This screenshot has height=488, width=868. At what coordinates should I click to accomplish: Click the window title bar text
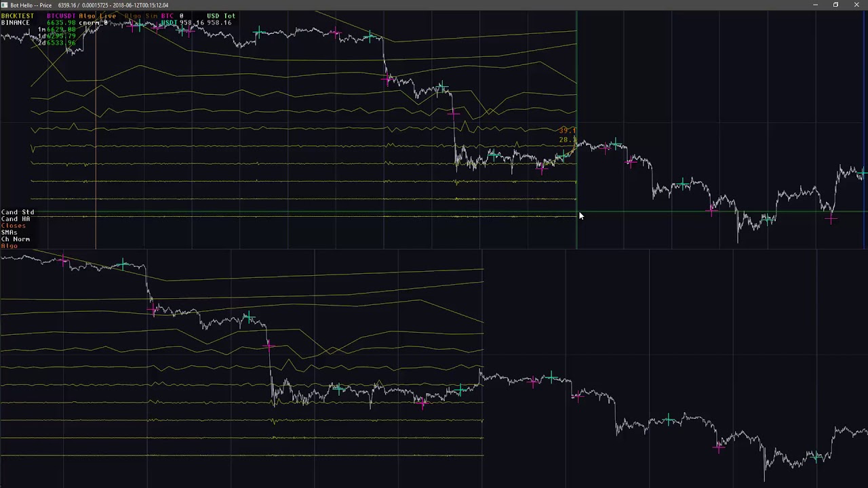[x=90, y=5]
